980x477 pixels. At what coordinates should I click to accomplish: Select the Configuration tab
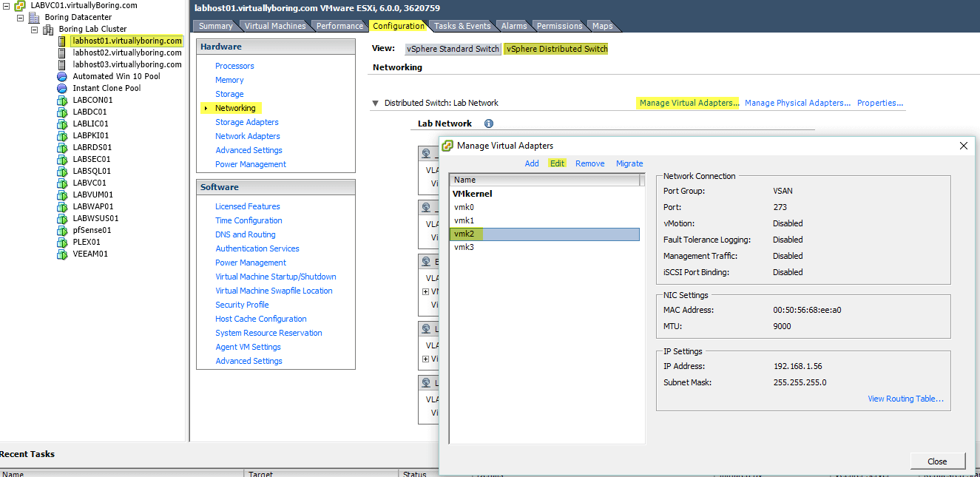(399, 26)
